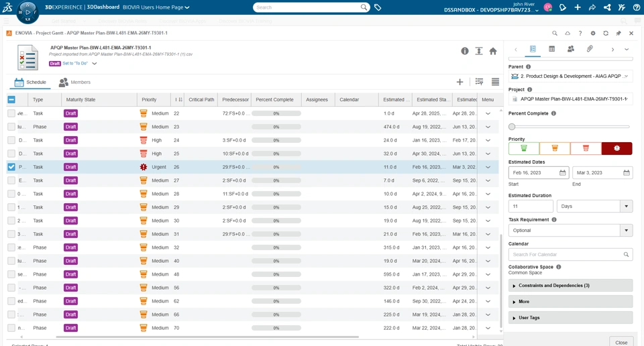644x346 pixels.
Task: Check the row 23 phase checkbox
Action: pyautogui.click(x=11, y=127)
